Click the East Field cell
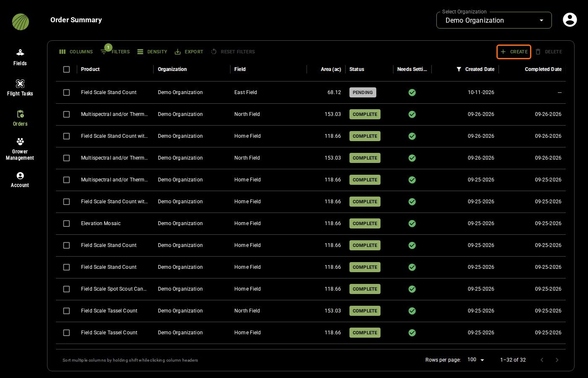 coord(246,92)
